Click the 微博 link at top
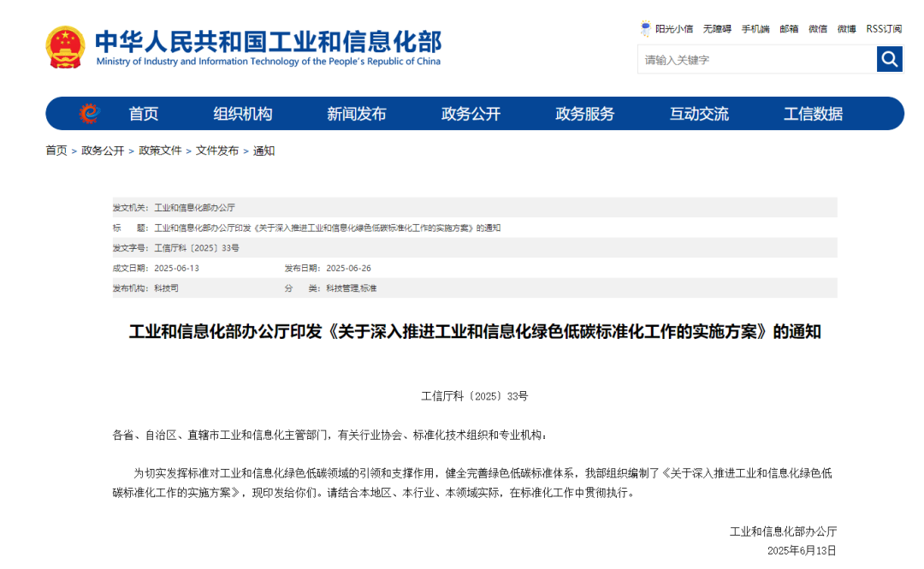924x569 pixels. 846,29
